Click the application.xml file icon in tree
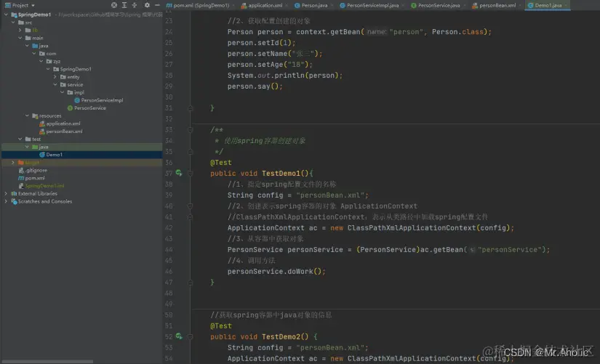600x364 pixels. pyautogui.click(x=42, y=124)
